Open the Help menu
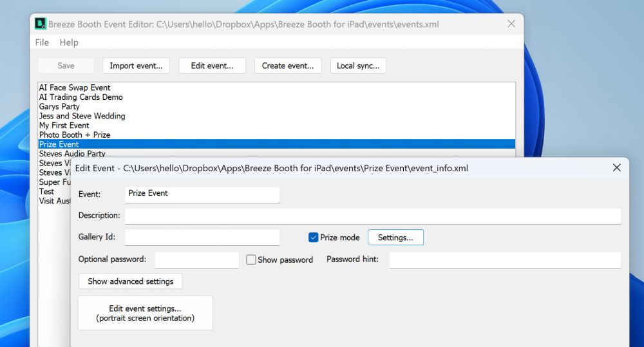This screenshot has width=644, height=347. pos(69,42)
